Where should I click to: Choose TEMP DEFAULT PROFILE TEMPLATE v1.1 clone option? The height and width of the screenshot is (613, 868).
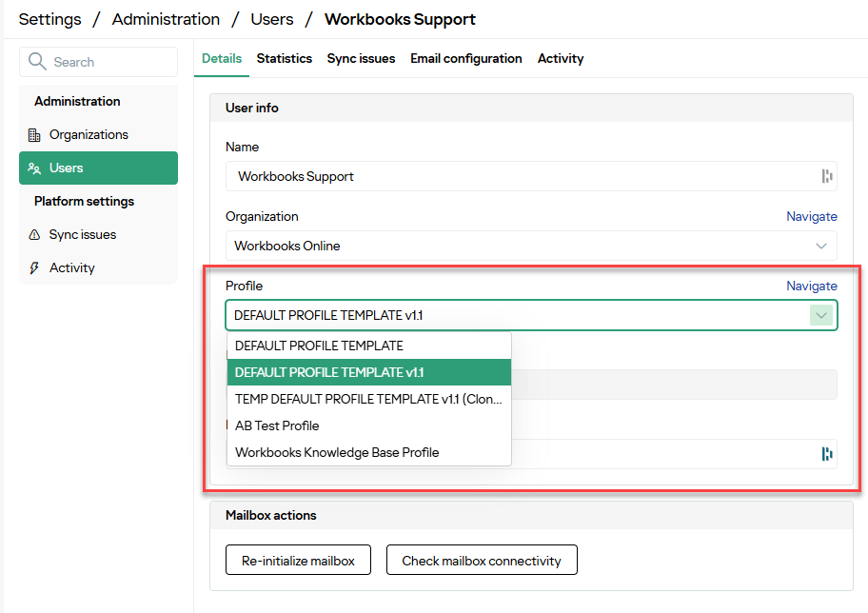click(368, 399)
